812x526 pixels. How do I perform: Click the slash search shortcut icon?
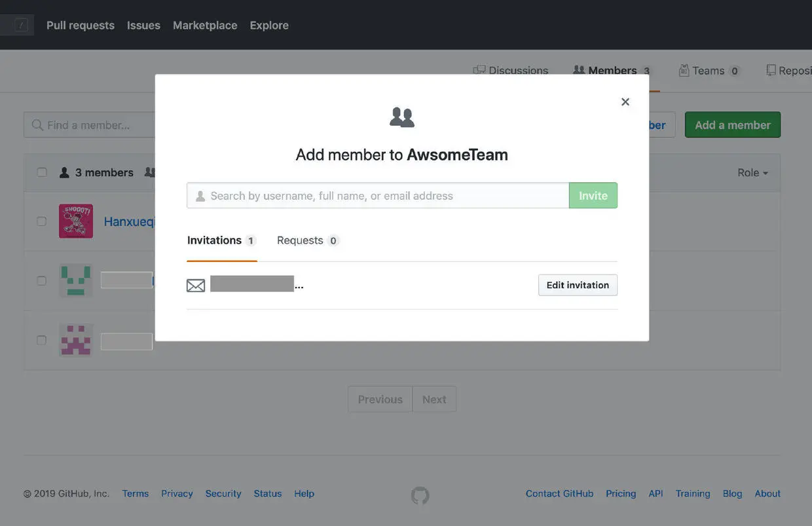click(x=21, y=25)
